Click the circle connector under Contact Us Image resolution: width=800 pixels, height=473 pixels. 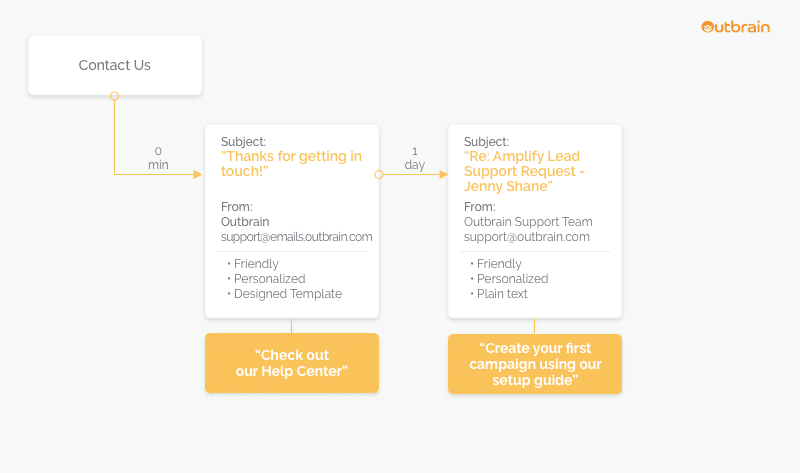(115, 96)
